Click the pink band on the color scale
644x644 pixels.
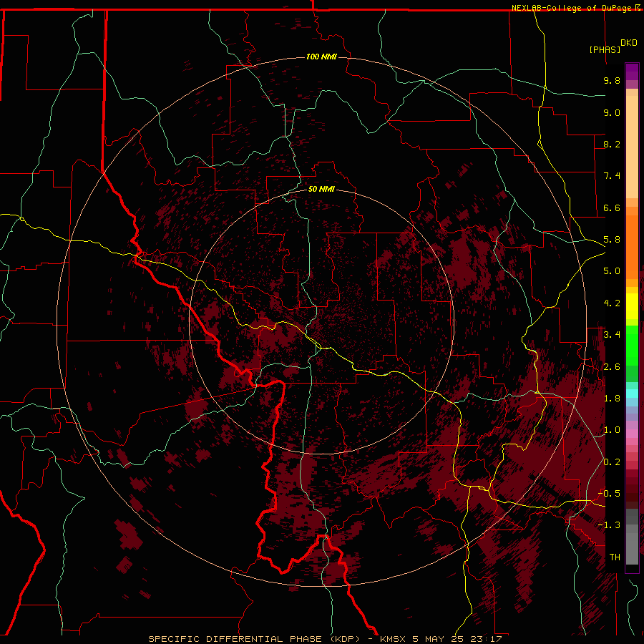click(632, 434)
